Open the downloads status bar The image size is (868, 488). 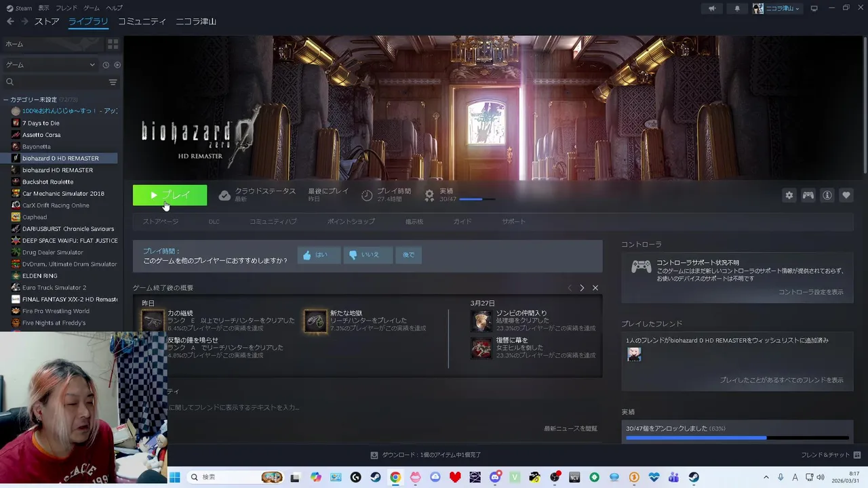point(426,455)
